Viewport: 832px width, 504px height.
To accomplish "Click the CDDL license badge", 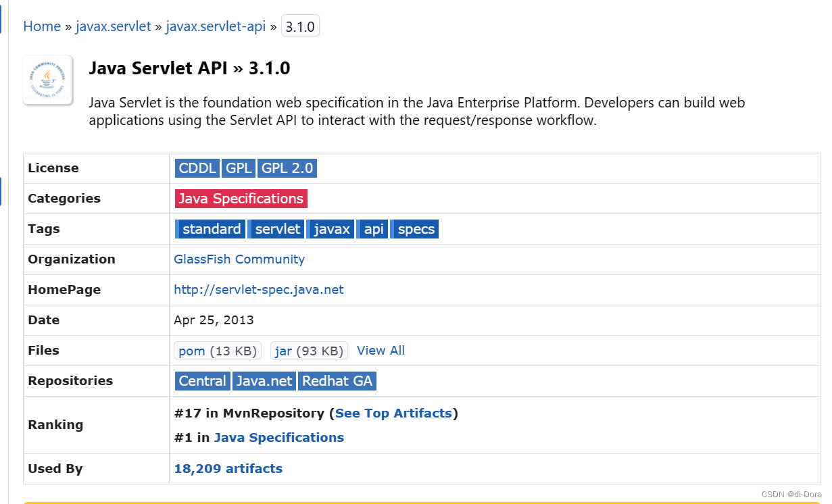I will tap(197, 168).
